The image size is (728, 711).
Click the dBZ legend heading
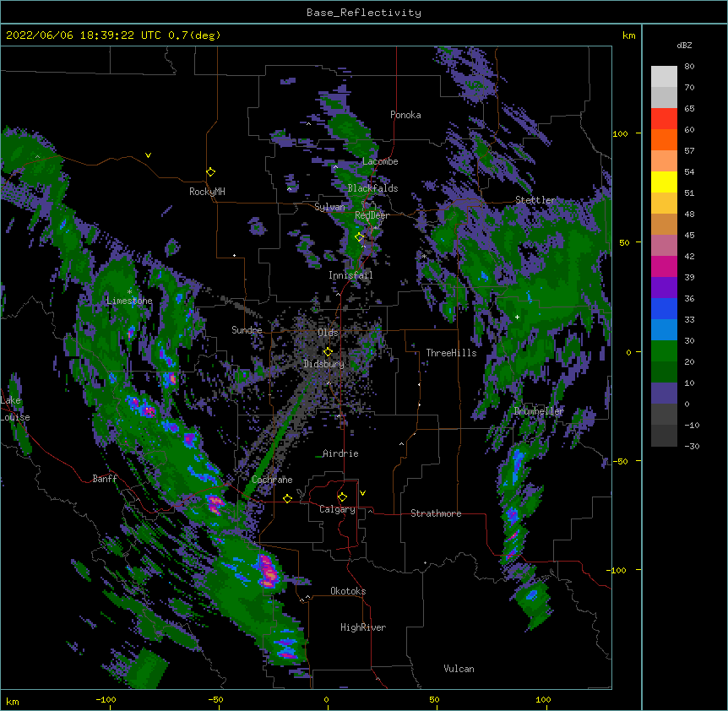tap(684, 46)
